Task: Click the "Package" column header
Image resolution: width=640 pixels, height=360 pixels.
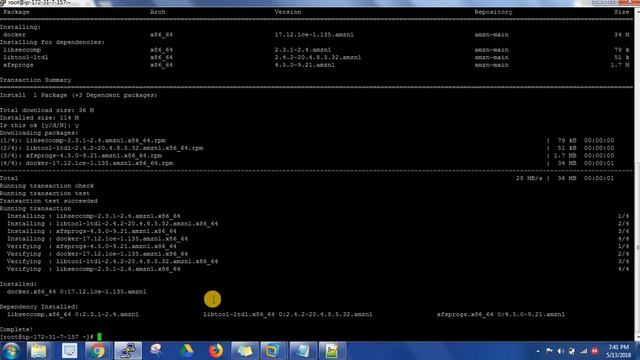Action: [x=16, y=12]
